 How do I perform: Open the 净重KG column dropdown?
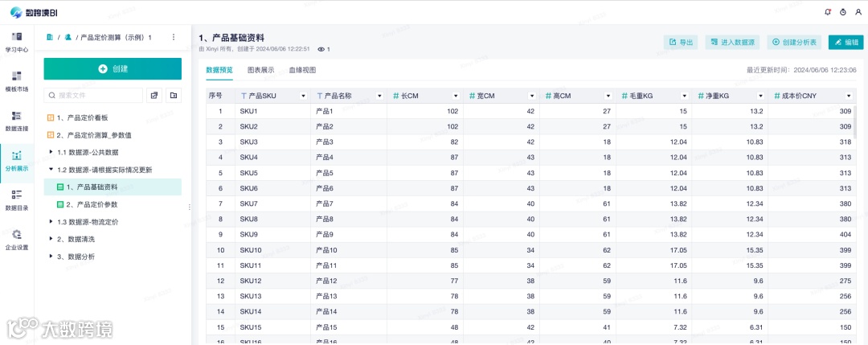click(x=760, y=96)
